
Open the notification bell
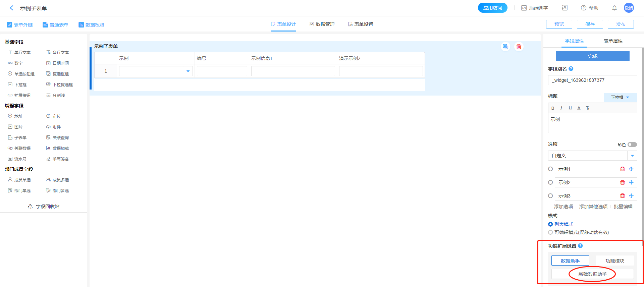614,8
